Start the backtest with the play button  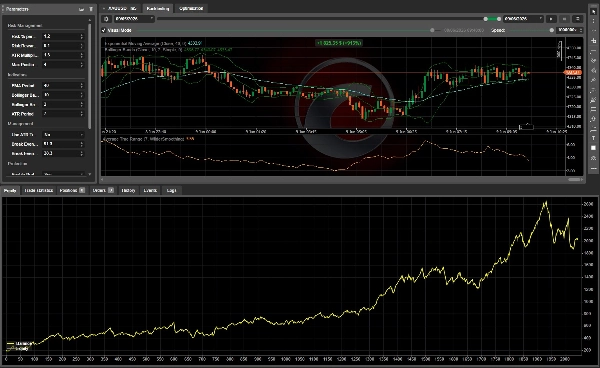point(551,19)
